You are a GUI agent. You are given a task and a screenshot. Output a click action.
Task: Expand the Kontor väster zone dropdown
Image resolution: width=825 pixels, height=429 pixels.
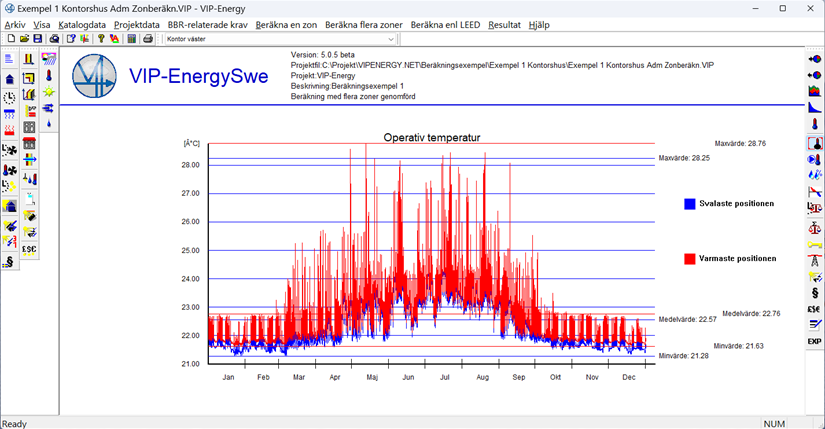coord(390,39)
